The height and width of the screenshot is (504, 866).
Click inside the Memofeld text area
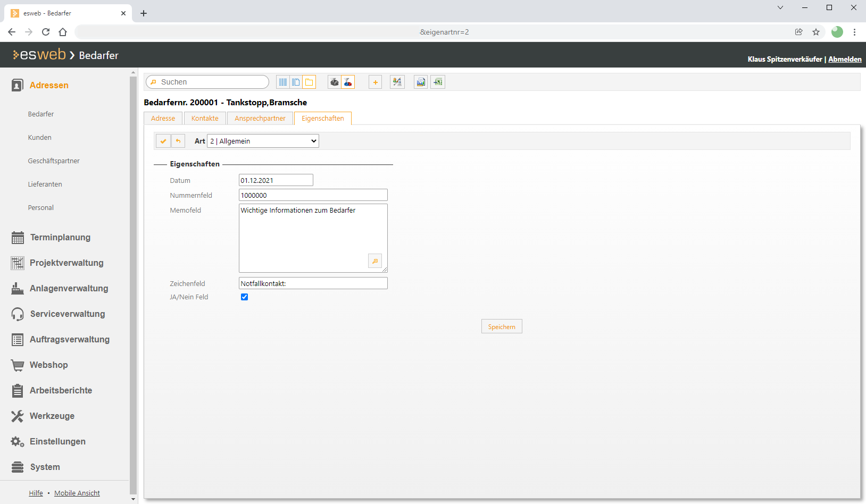313,238
